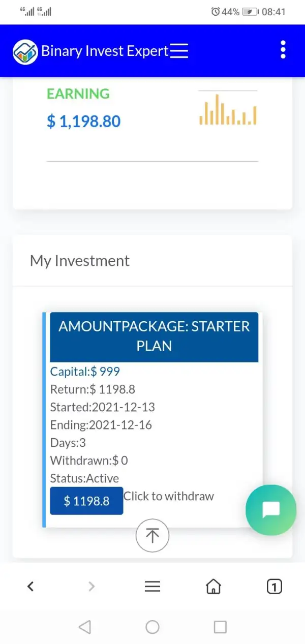Go back with browser back arrow
The height and width of the screenshot is (644, 305).
30,587
